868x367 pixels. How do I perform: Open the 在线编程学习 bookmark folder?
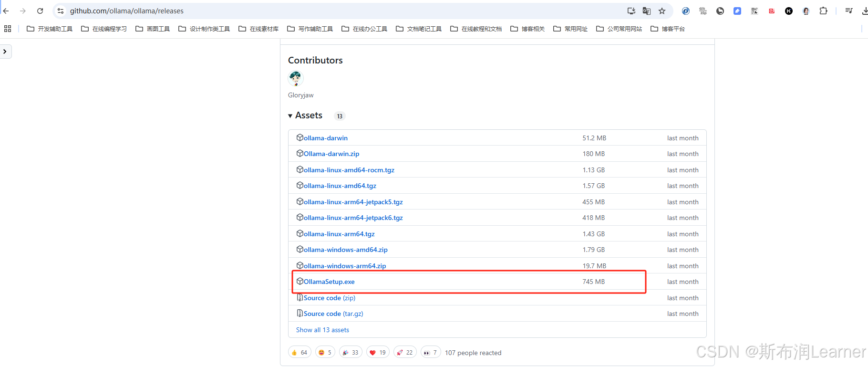(104, 29)
